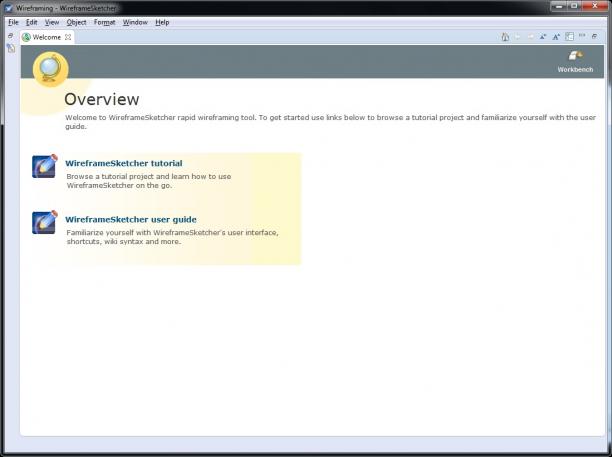This screenshot has height=457, width=612.
Task: Click the pencil icon beside WireframeSketcher user guide
Action: 44,222
